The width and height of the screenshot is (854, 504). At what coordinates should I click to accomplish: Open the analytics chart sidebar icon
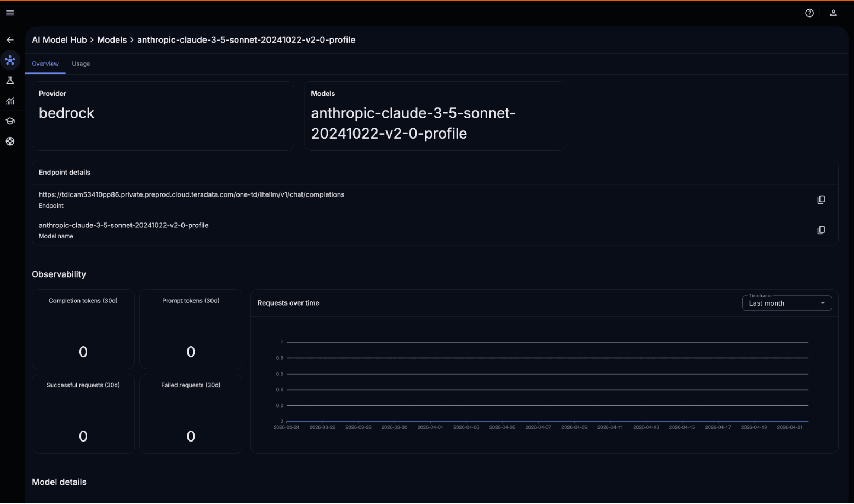click(x=10, y=101)
